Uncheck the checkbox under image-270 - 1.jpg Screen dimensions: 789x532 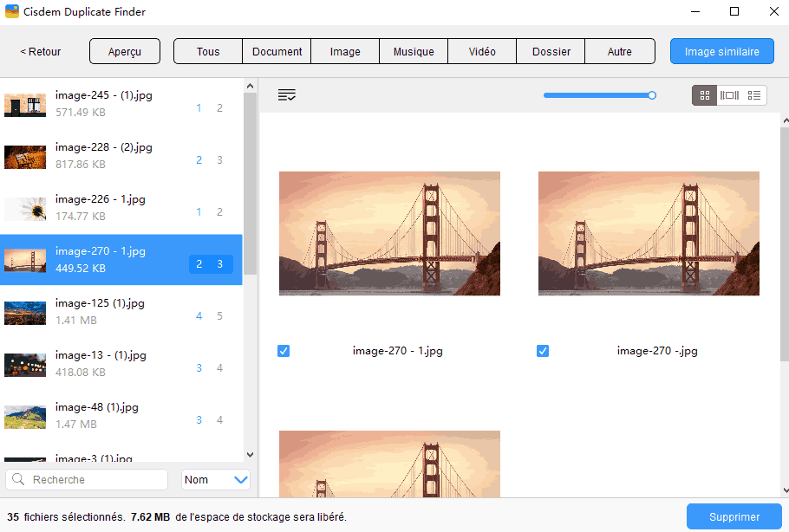pos(284,351)
